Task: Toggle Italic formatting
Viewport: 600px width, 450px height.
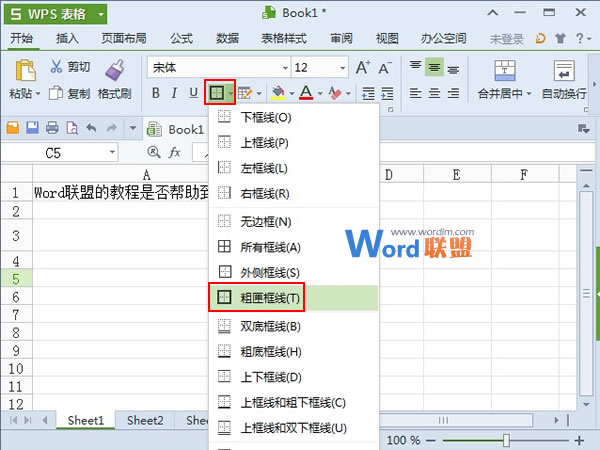Action: click(174, 93)
